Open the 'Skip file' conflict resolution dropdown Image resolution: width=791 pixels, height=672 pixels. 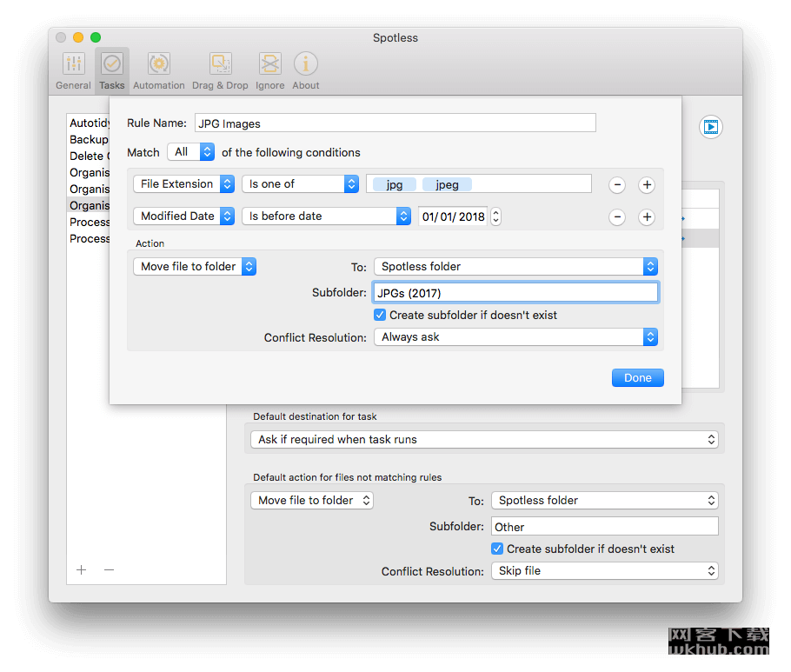(605, 571)
